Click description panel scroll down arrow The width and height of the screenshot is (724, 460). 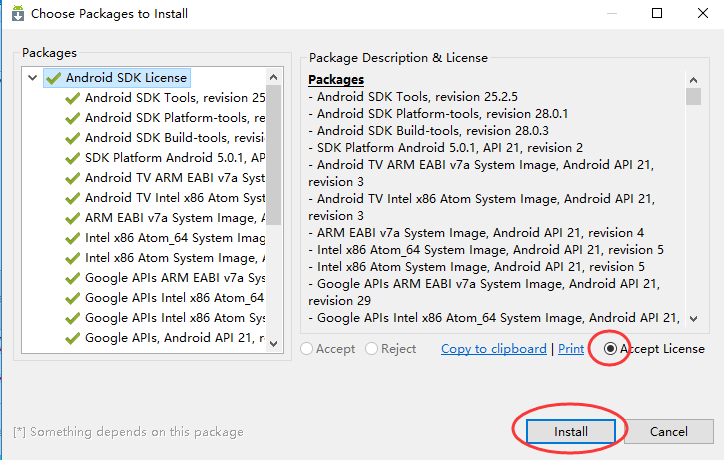pyautogui.click(x=694, y=319)
